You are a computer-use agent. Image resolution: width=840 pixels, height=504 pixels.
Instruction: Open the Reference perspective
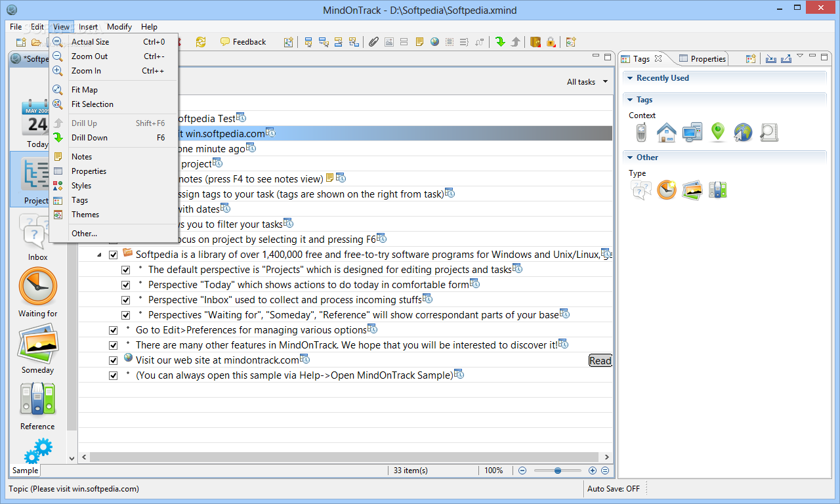pyautogui.click(x=37, y=406)
